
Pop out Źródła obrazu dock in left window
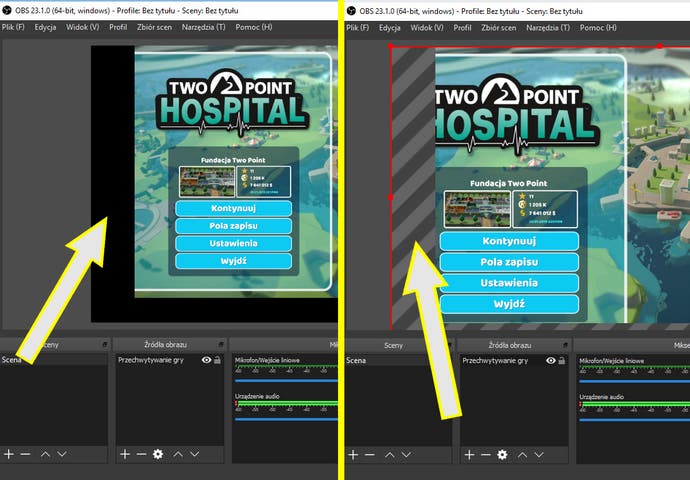221,344
